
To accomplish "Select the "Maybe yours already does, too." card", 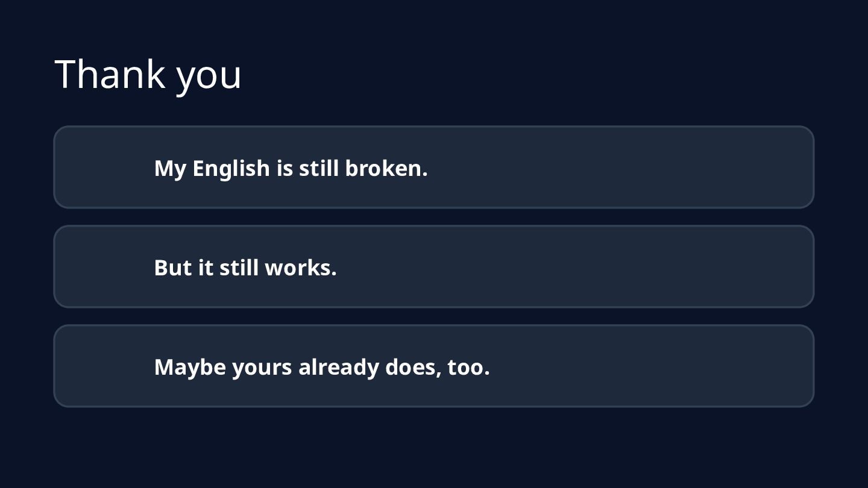I will pos(434,366).
